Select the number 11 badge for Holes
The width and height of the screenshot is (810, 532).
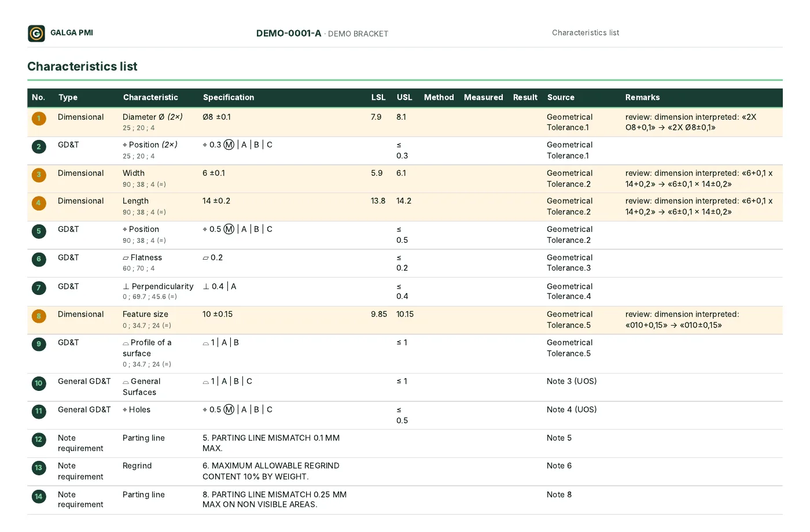tap(39, 412)
